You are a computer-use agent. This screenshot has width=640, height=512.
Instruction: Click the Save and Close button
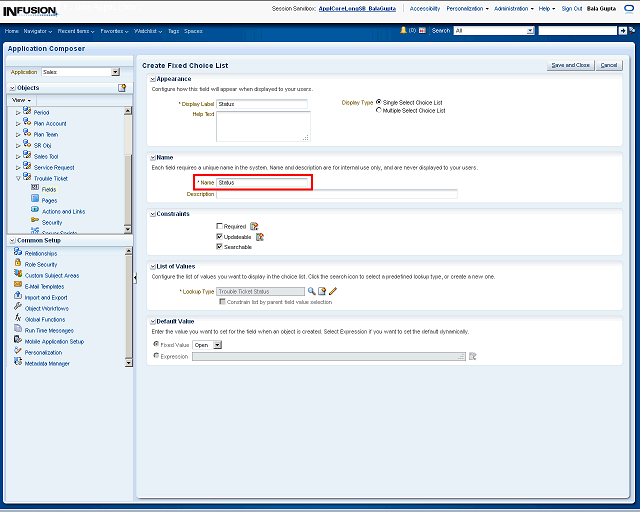click(x=570, y=65)
